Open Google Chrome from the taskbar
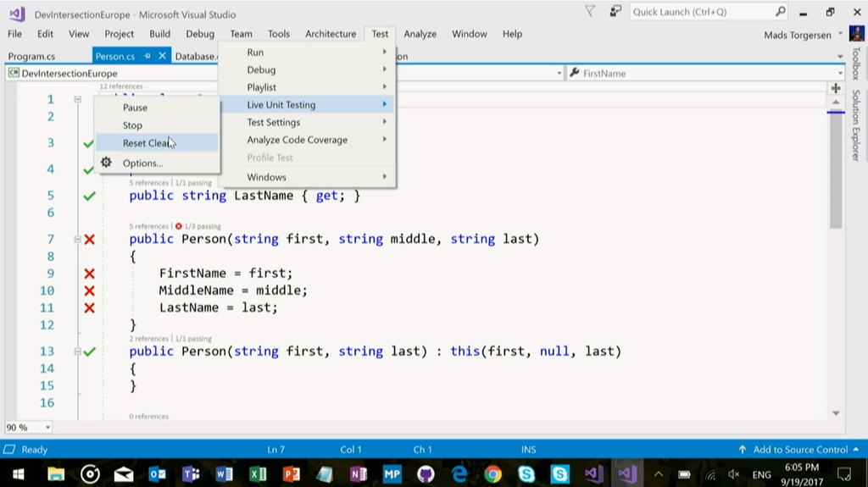Screen dimensions: 868x487 pyautogui.click(x=492, y=474)
